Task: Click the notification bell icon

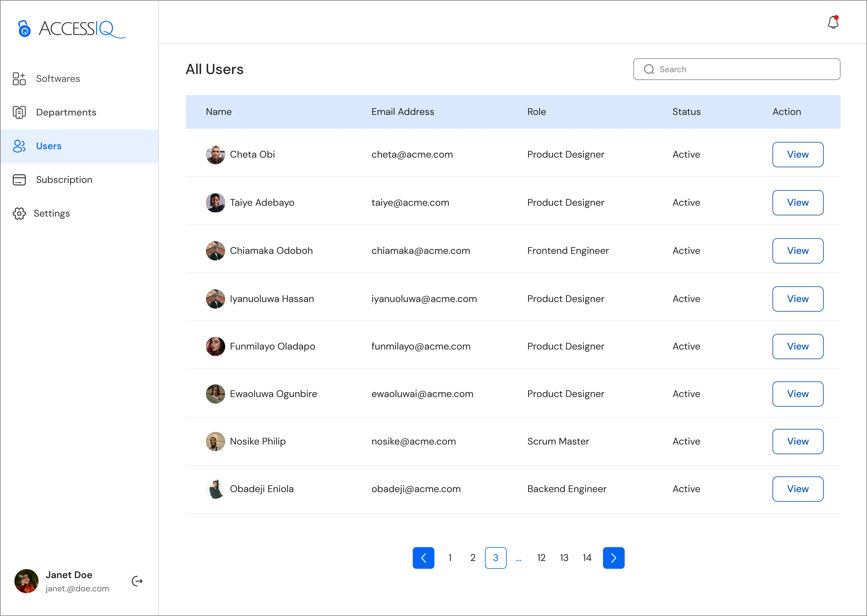Action: coord(833,22)
